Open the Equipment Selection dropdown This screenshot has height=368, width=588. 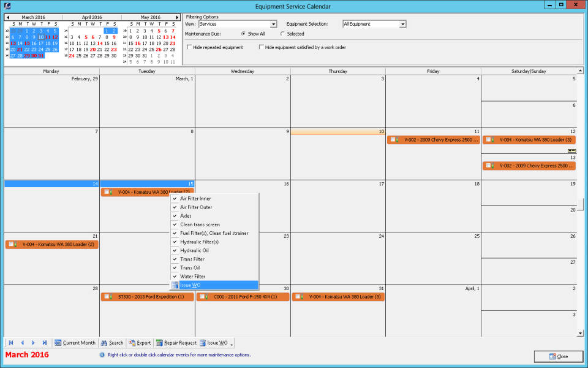click(x=402, y=24)
